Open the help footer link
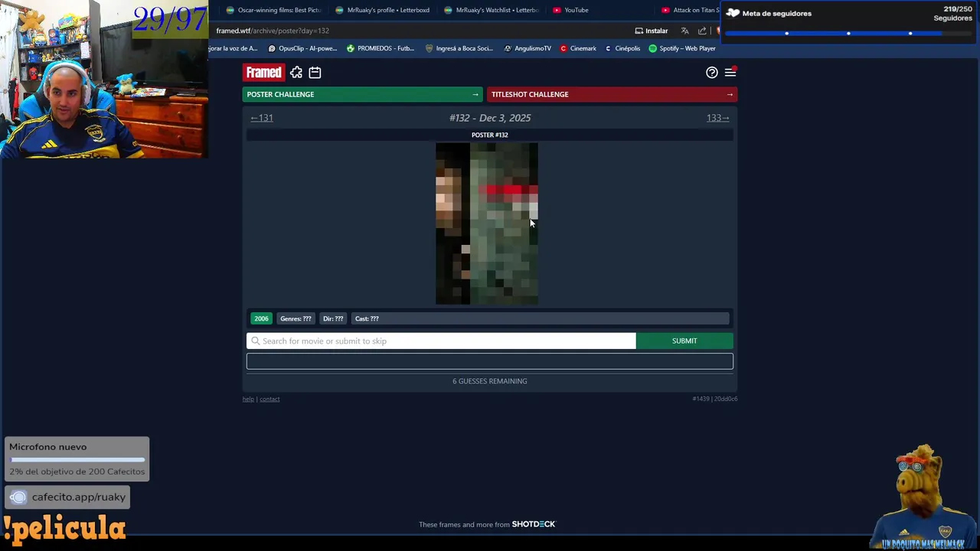The height and width of the screenshot is (551, 980). [248, 399]
